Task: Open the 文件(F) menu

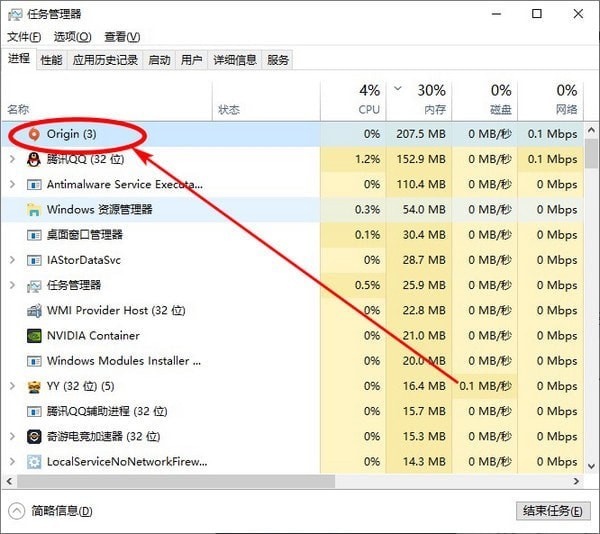Action: point(24,37)
